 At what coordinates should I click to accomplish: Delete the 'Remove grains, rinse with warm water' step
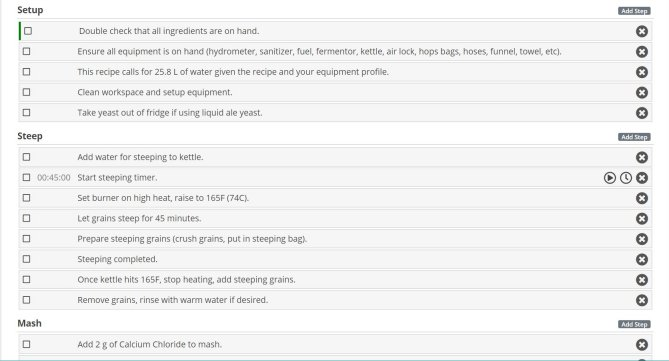[642, 300]
